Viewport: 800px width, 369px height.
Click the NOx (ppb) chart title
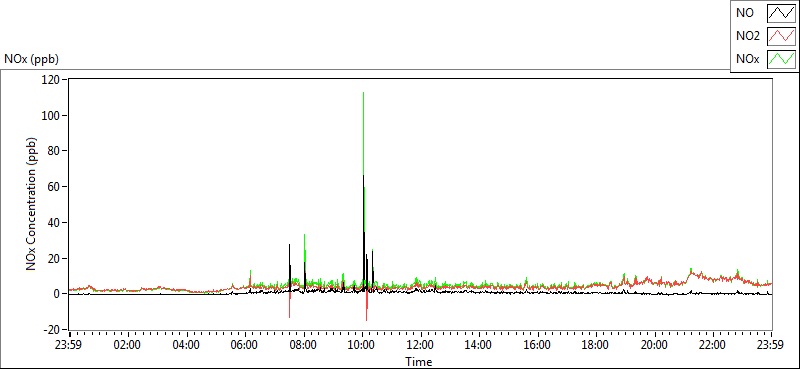point(32,59)
